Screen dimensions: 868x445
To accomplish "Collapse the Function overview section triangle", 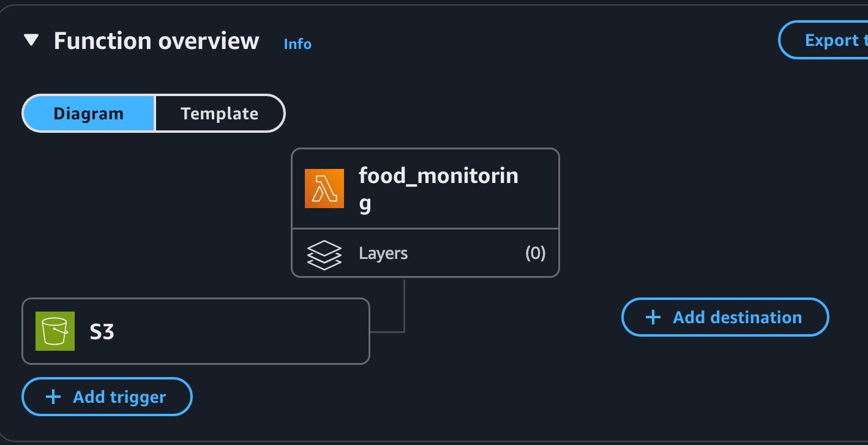I will click(x=31, y=40).
